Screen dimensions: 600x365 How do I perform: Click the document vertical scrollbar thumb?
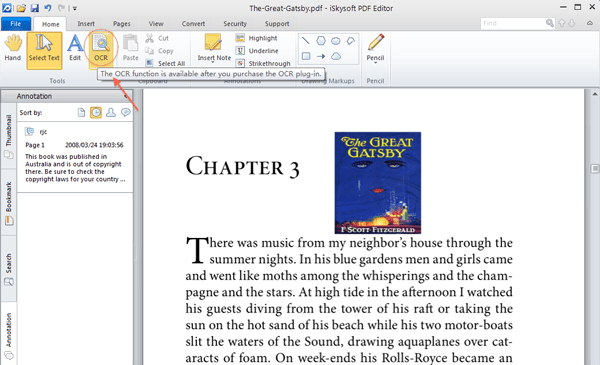coord(595,168)
